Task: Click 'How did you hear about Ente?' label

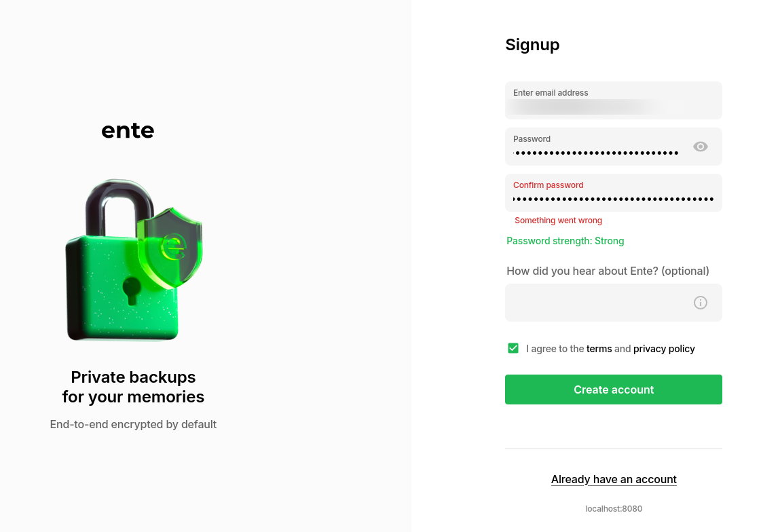Action: (608, 271)
